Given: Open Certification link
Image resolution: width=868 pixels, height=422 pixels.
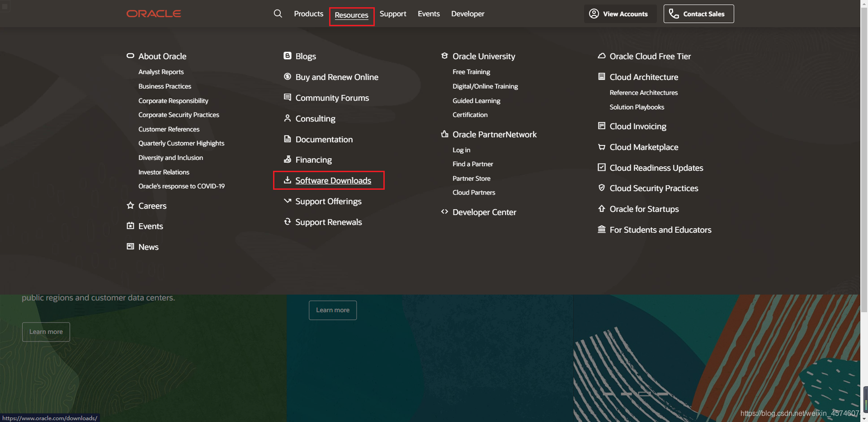Looking at the screenshot, I should click(470, 115).
